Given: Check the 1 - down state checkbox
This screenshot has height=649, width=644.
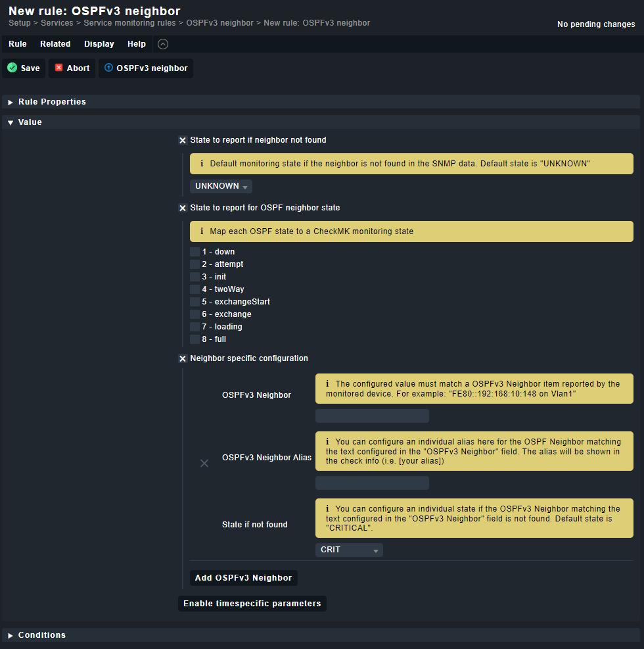Looking at the screenshot, I should pos(195,252).
